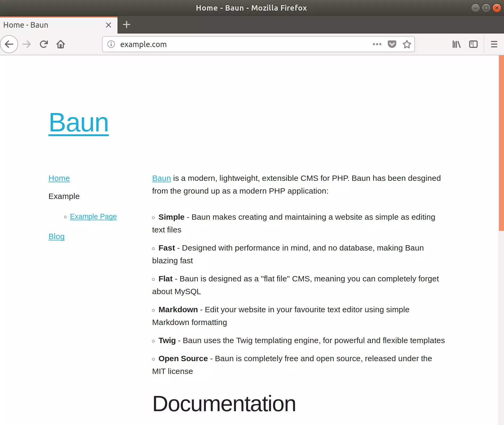Open the Home navigation link

point(59,178)
